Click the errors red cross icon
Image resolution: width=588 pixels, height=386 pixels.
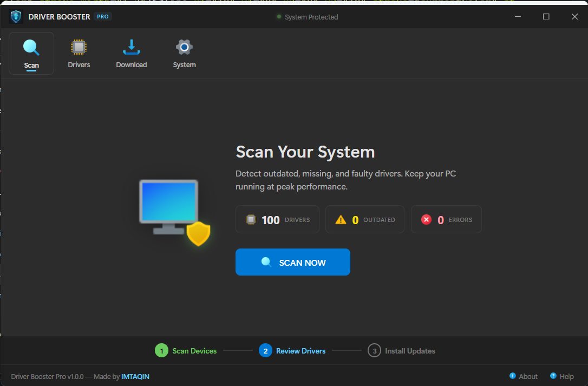(x=427, y=219)
